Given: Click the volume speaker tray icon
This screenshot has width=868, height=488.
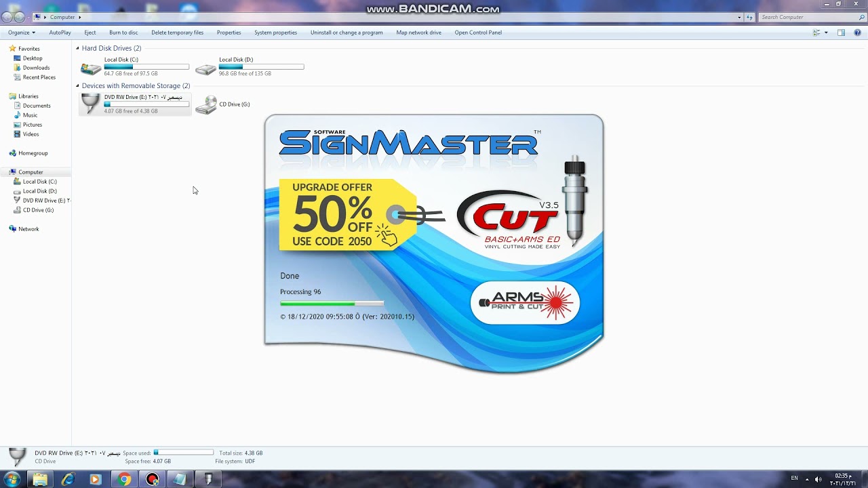Looking at the screenshot, I should coord(818,479).
